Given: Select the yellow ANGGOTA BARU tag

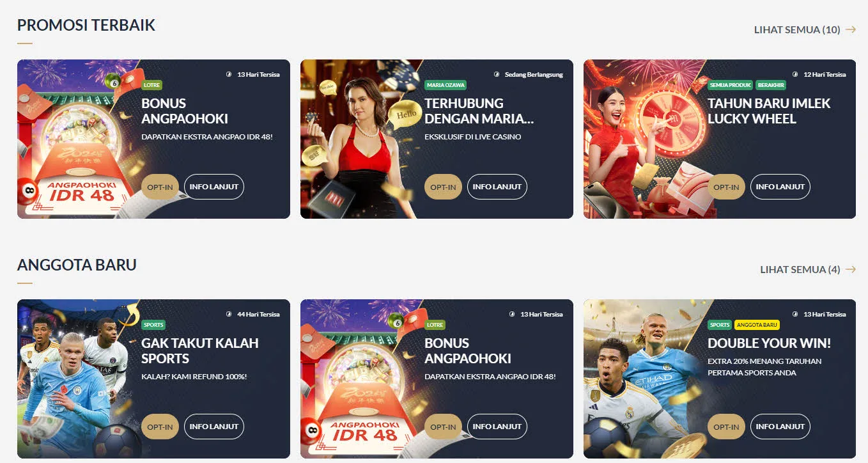Looking at the screenshot, I should [757, 325].
